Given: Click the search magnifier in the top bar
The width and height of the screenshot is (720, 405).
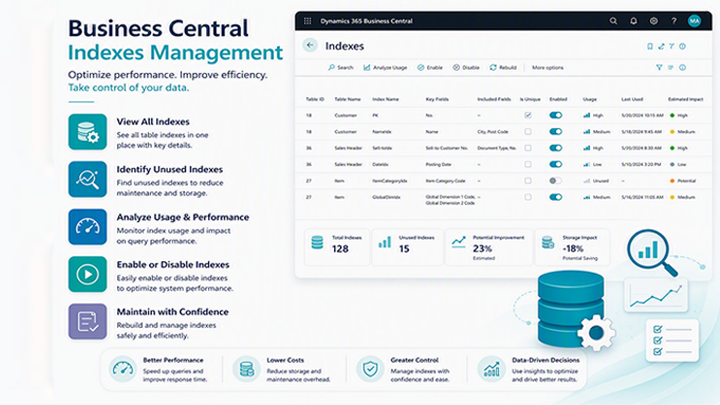Looking at the screenshot, I should point(613,21).
